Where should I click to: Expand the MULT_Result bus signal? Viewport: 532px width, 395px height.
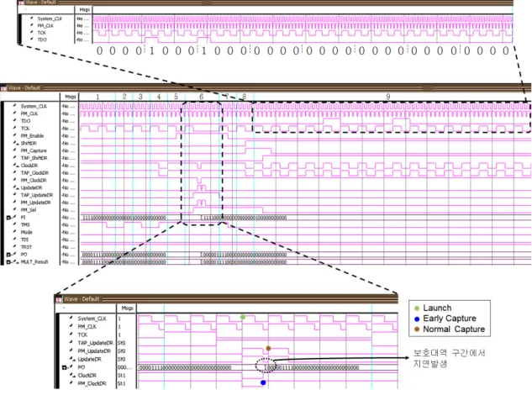click(x=8, y=262)
